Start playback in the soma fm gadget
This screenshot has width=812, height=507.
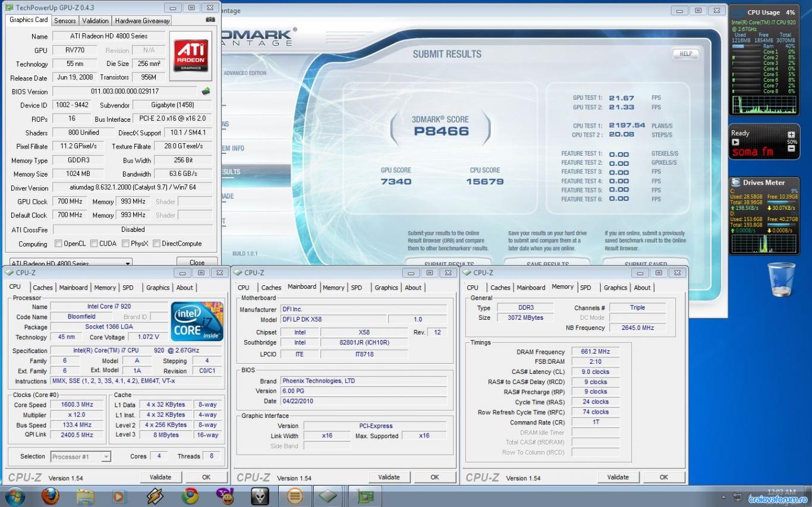(735, 143)
